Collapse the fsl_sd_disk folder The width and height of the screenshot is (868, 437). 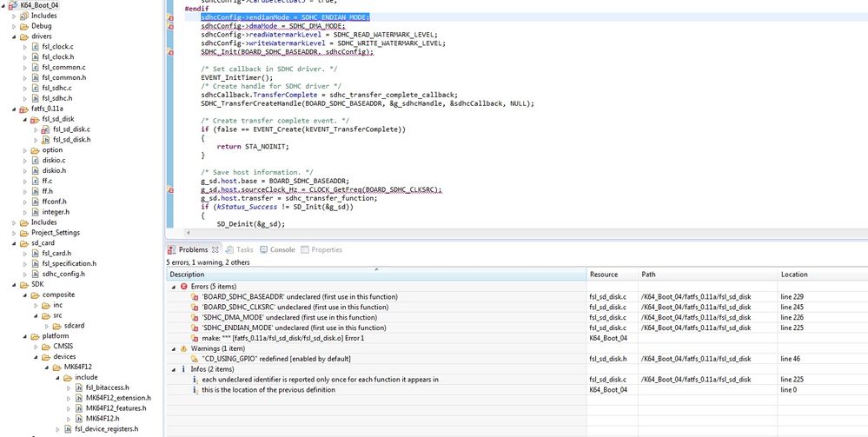click(25, 119)
